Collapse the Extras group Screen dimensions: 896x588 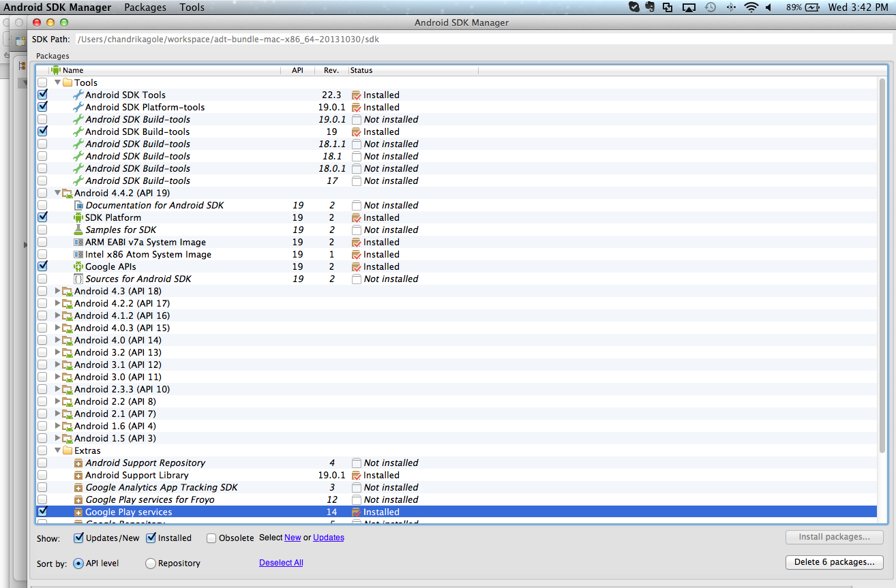tap(57, 450)
